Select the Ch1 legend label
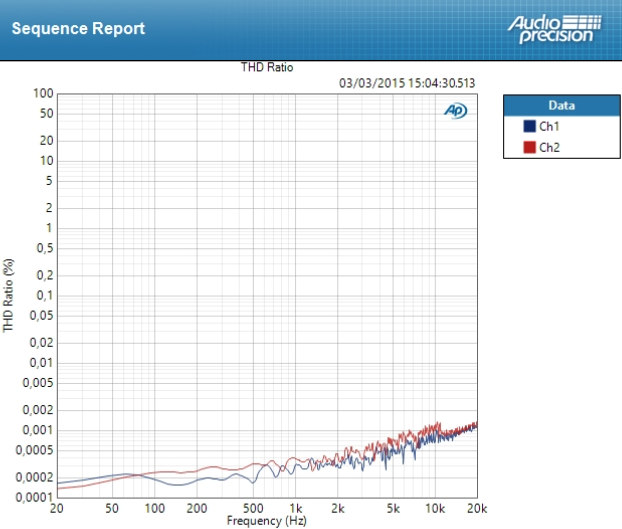The width and height of the screenshot is (622, 529). tap(549, 127)
